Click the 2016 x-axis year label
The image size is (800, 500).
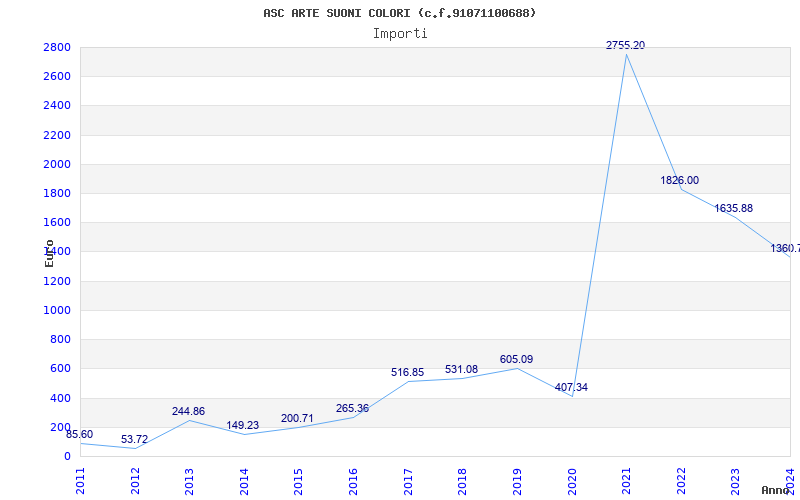[x=353, y=481]
